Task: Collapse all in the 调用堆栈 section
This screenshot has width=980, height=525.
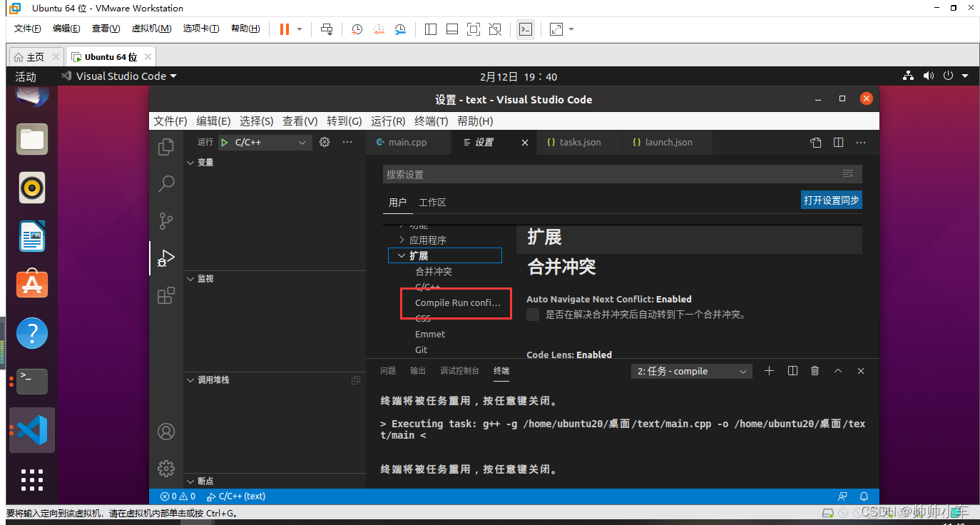Action: (356, 380)
